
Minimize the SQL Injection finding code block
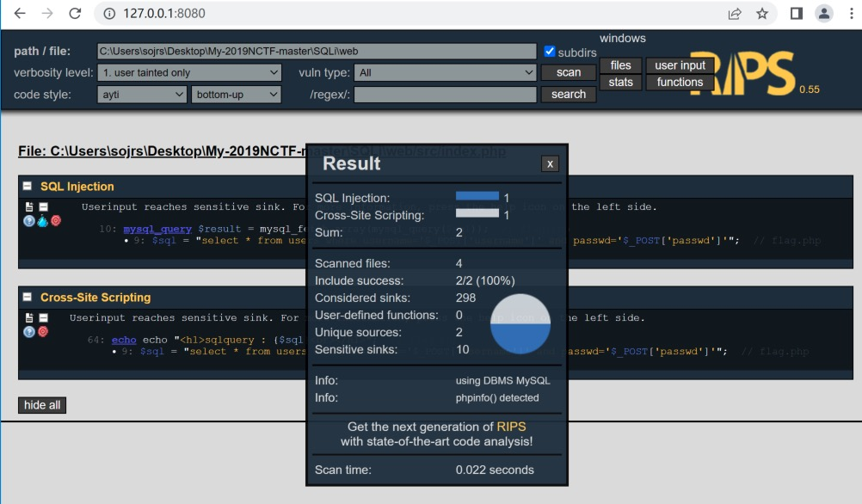point(43,207)
